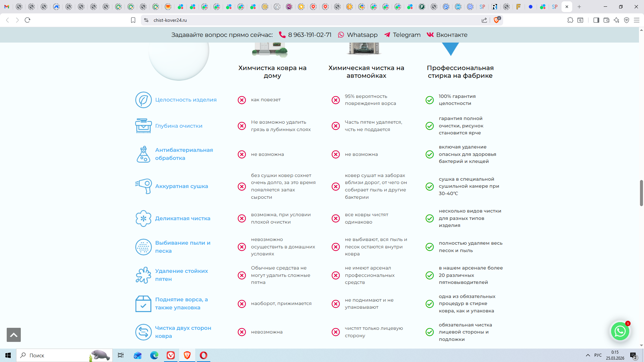Toggle the browser sidebar panel

click(x=596, y=20)
